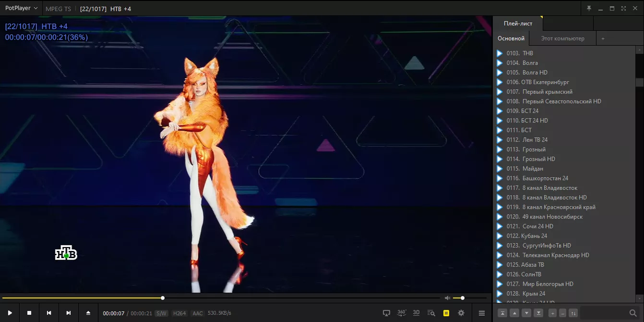Select playlist item 0105. Волга HD
644x322 pixels.
pos(564,73)
